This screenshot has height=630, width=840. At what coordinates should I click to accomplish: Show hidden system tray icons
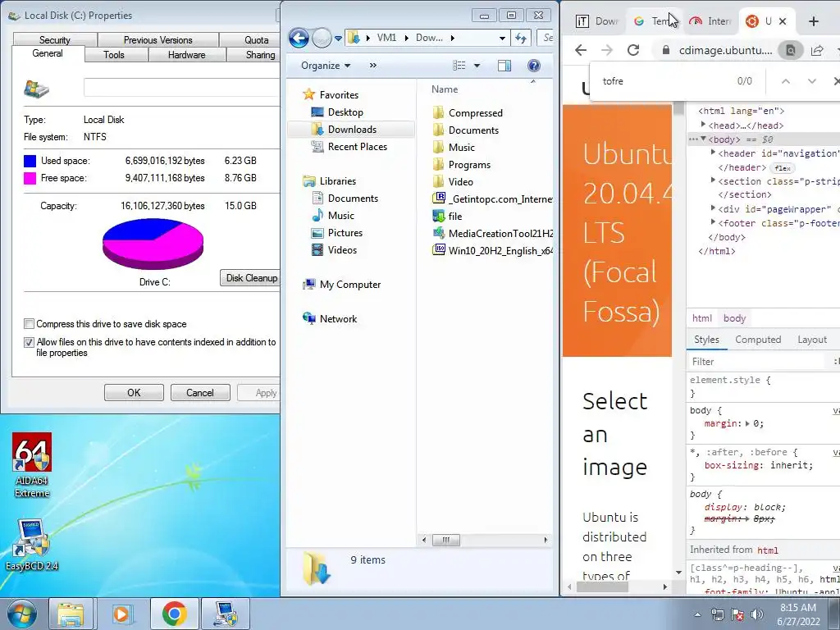[x=697, y=614]
